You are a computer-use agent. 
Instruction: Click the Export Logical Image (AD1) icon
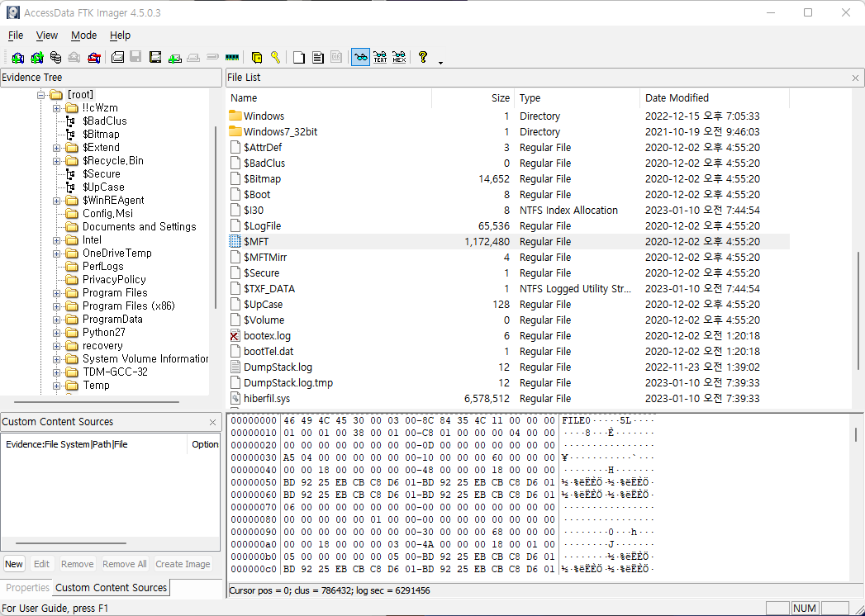click(155, 57)
